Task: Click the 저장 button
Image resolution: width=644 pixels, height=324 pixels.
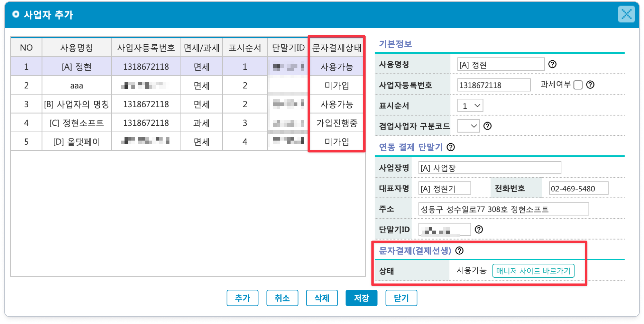Action: (x=361, y=298)
